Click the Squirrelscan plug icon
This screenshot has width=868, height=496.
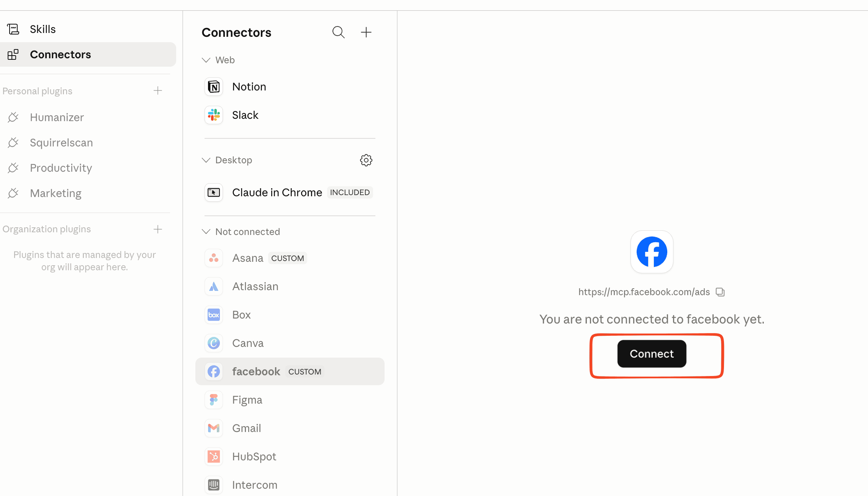click(x=13, y=143)
